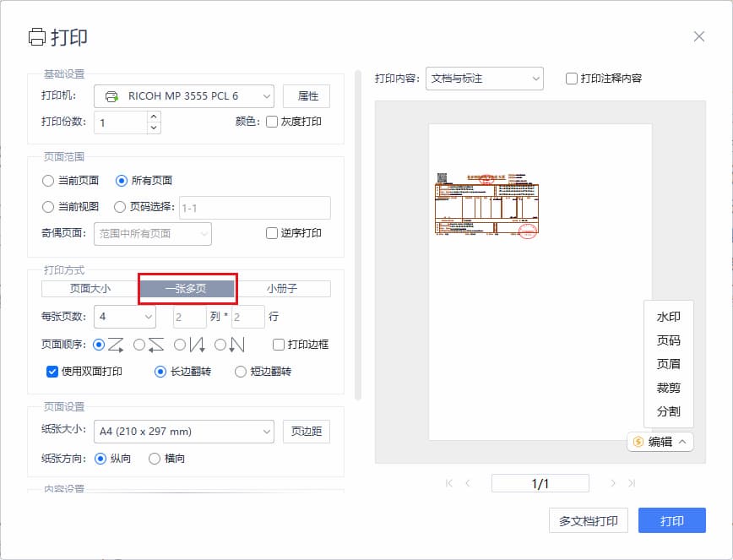Go to the previous preview page
Image resolution: width=733 pixels, height=560 pixels.
(468, 483)
